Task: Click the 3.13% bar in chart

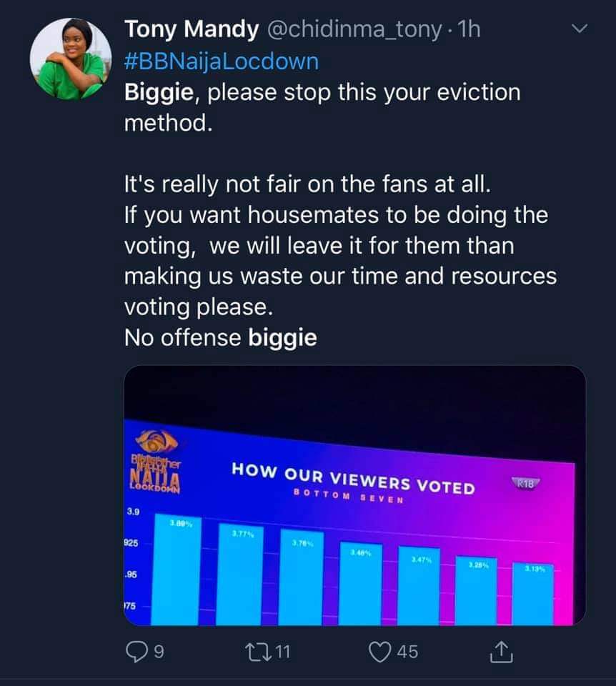Action: 533,594
